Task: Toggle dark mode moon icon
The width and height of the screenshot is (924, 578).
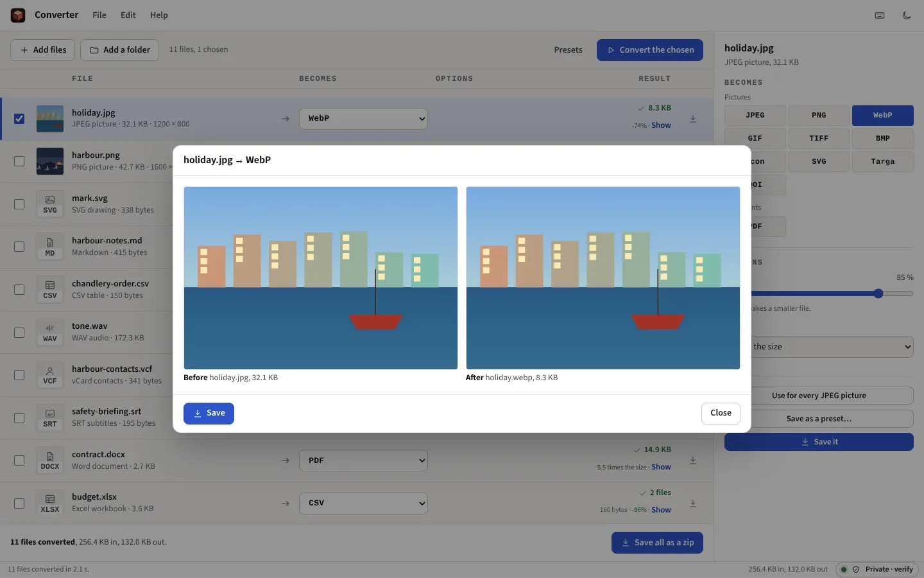Action: [907, 15]
